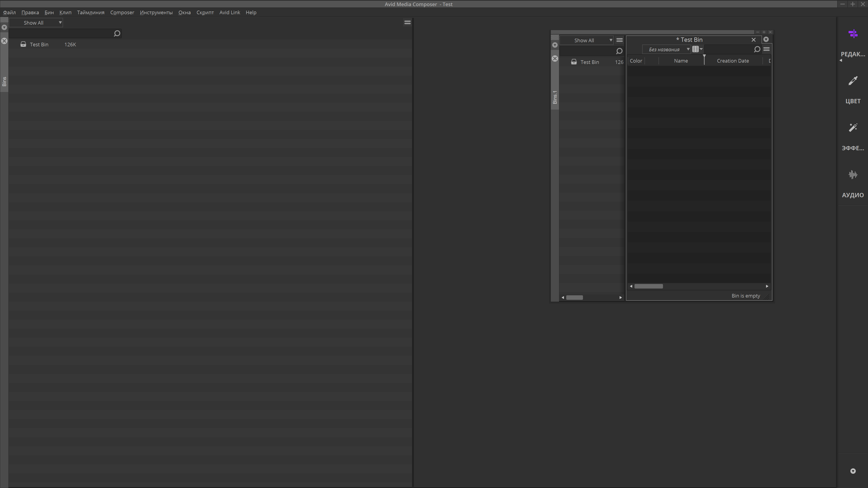Open the Инструменты menu
The width and height of the screenshot is (868, 488).
coord(156,12)
